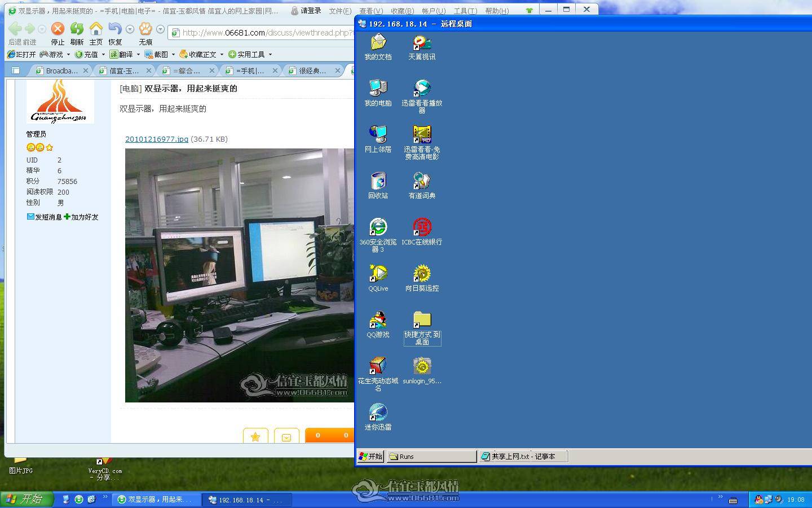Click the blue Restore (恢复) arrow icon

(115, 29)
